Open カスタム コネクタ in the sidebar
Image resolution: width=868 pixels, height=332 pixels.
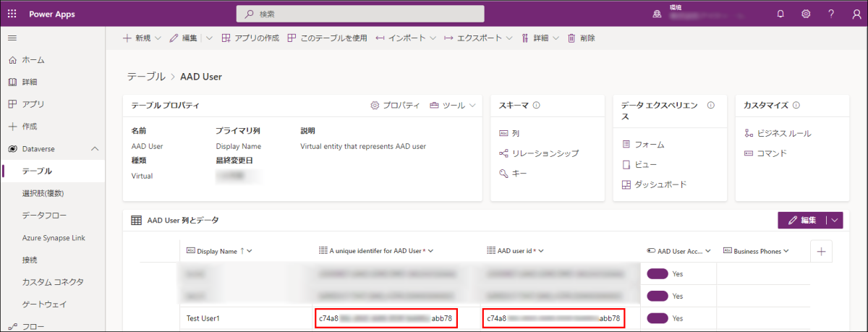[x=52, y=282]
